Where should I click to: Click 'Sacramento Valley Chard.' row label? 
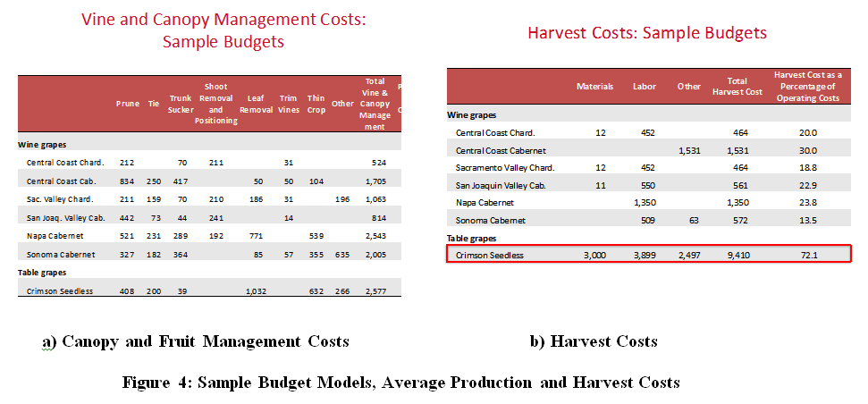point(505,168)
